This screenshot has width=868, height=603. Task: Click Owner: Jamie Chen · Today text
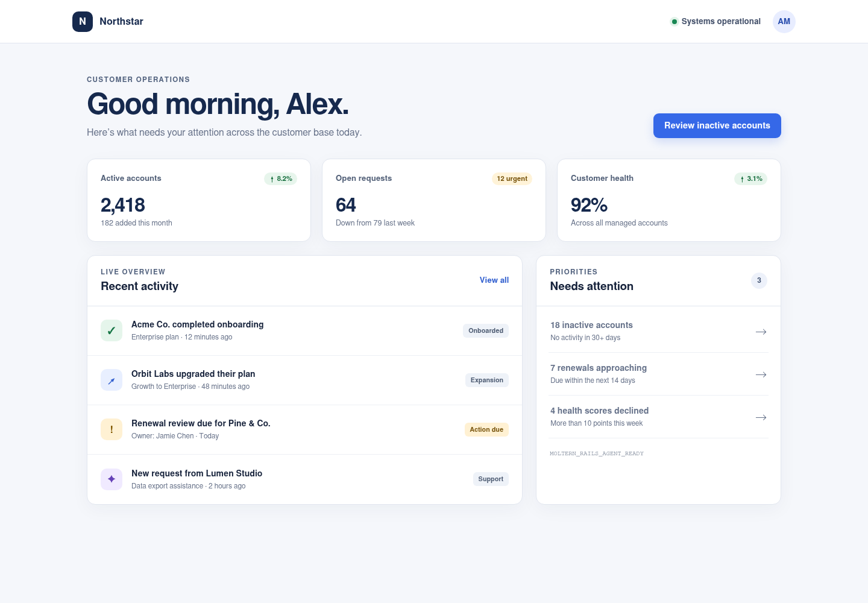click(x=175, y=436)
